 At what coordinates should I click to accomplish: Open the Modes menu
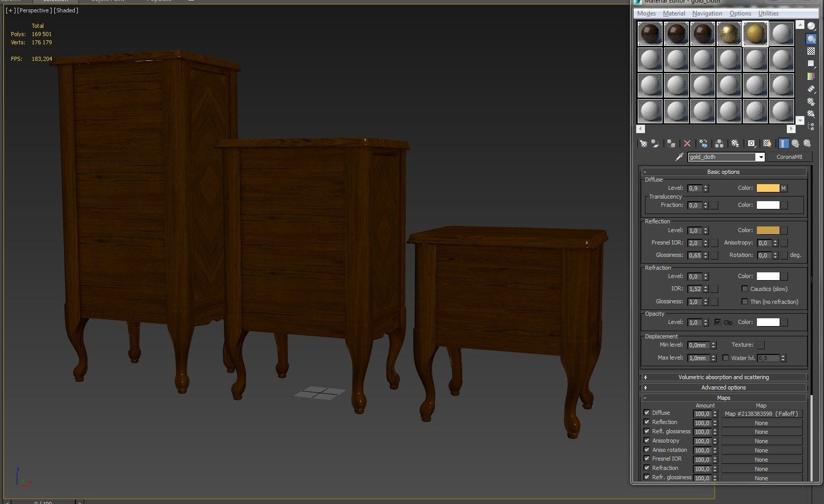(647, 13)
